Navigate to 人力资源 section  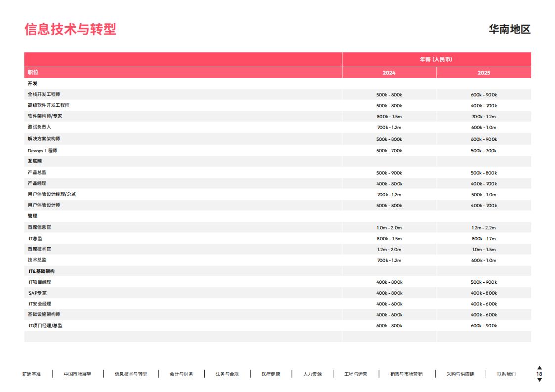pyautogui.click(x=312, y=374)
